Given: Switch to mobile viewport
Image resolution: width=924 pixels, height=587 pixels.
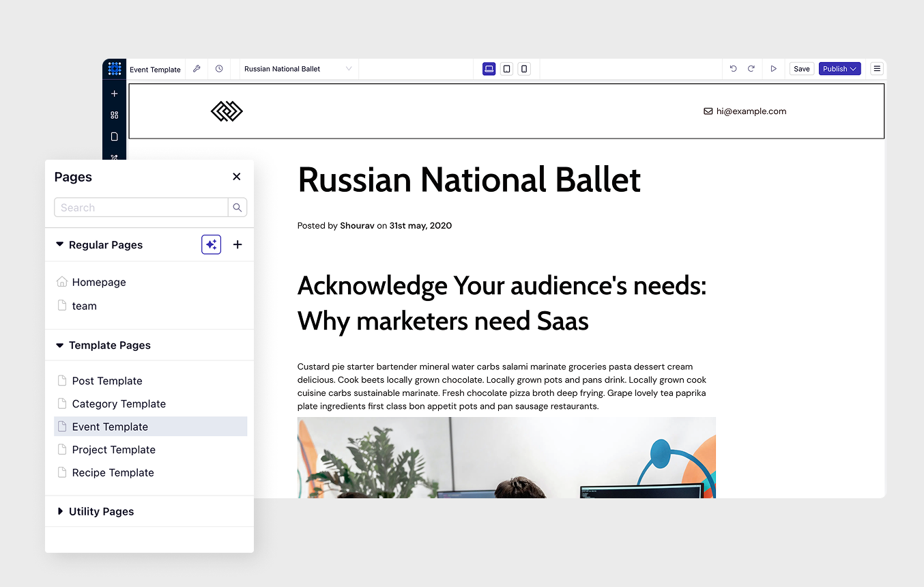Looking at the screenshot, I should [524, 69].
